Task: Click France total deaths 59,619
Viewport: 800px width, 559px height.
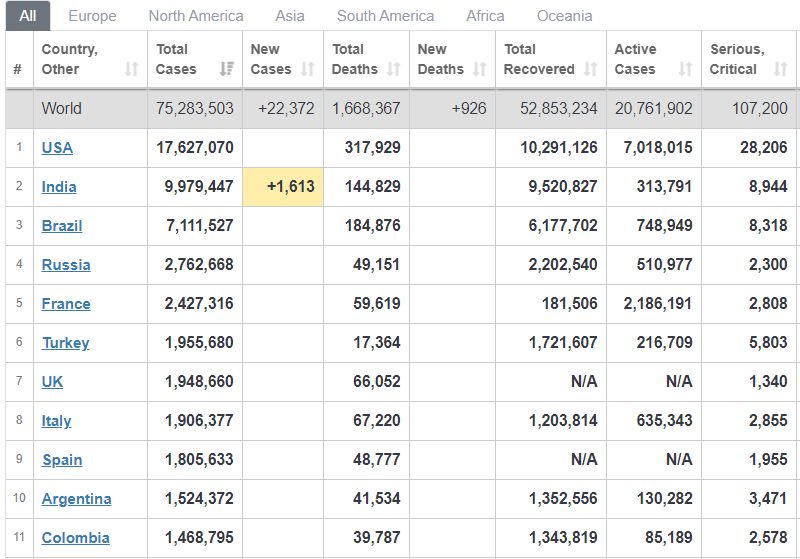Action: 377,303
